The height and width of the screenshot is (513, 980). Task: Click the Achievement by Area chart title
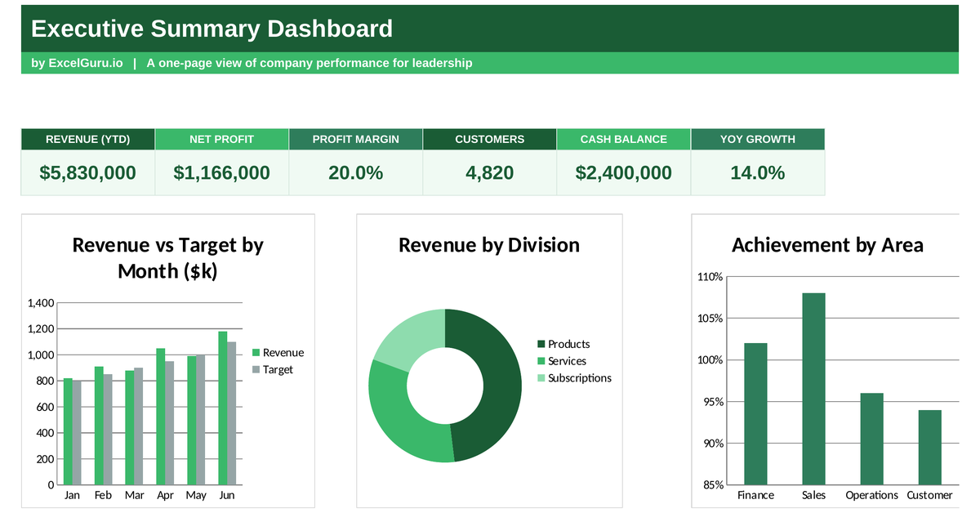(827, 245)
